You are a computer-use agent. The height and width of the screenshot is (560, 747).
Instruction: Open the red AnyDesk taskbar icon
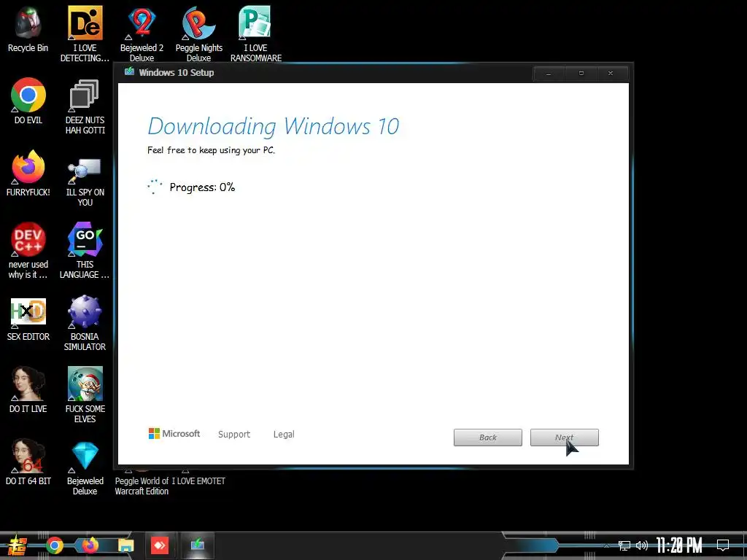tap(160, 545)
